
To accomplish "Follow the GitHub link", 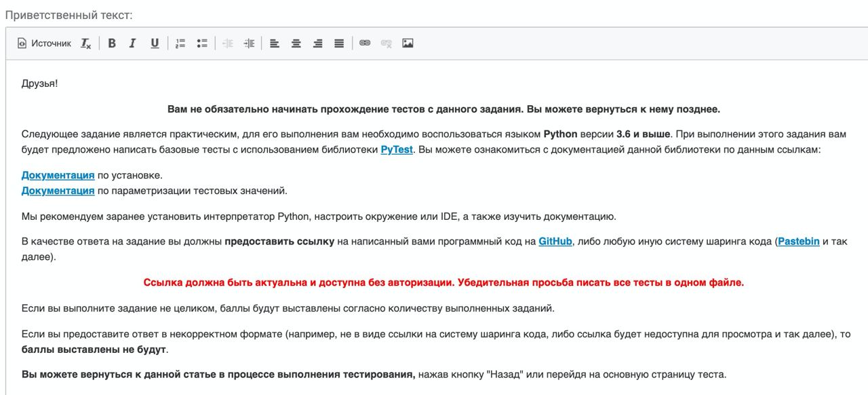I will (x=555, y=241).
